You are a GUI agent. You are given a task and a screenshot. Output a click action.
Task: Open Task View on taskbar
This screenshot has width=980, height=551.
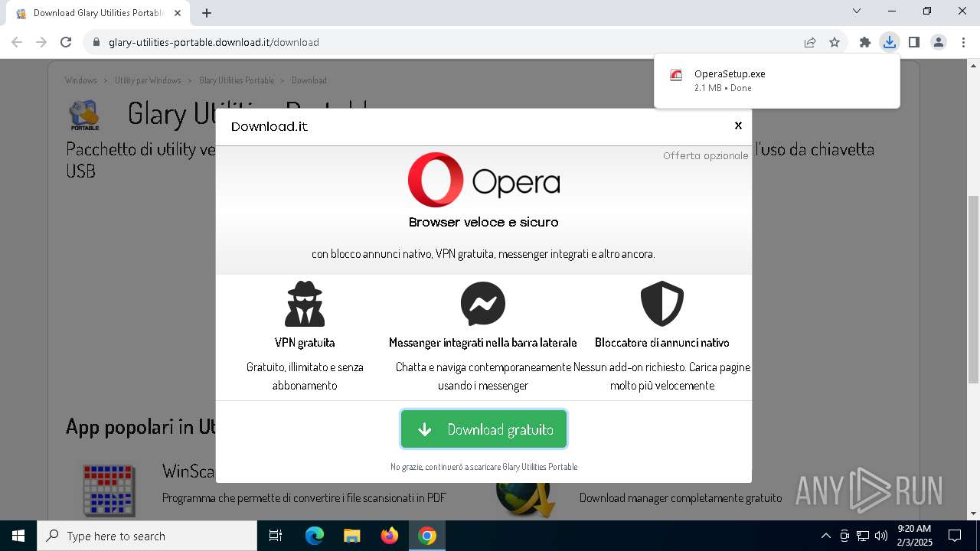click(x=276, y=536)
